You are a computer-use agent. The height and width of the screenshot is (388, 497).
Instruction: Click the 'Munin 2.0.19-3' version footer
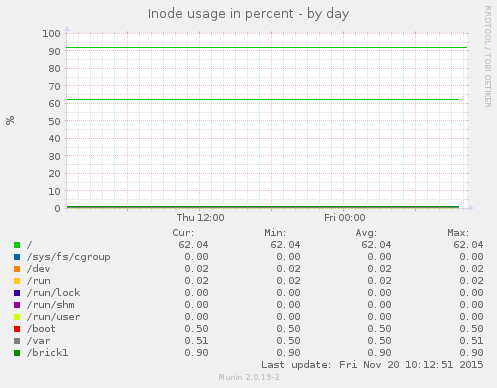point(249,377)
